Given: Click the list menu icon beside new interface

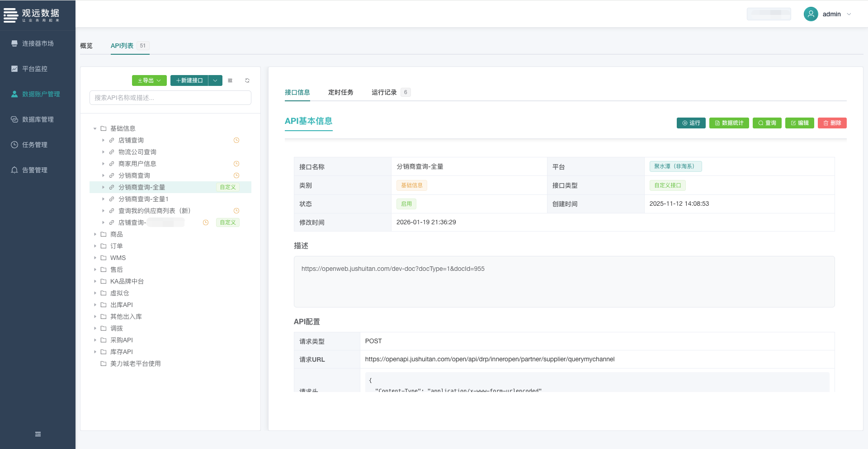Looking at the screenshot, I should click(230, 80).
